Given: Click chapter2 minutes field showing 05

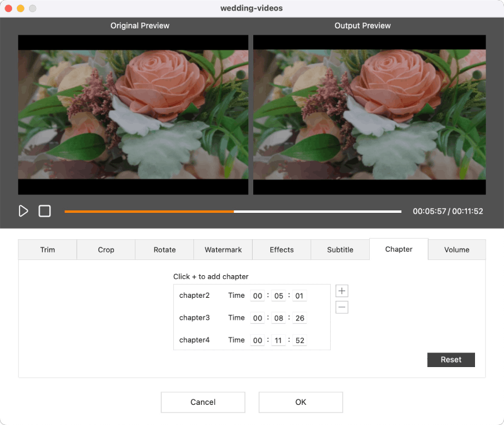Looking at the screenshot, I should click(x=278, y=296).
